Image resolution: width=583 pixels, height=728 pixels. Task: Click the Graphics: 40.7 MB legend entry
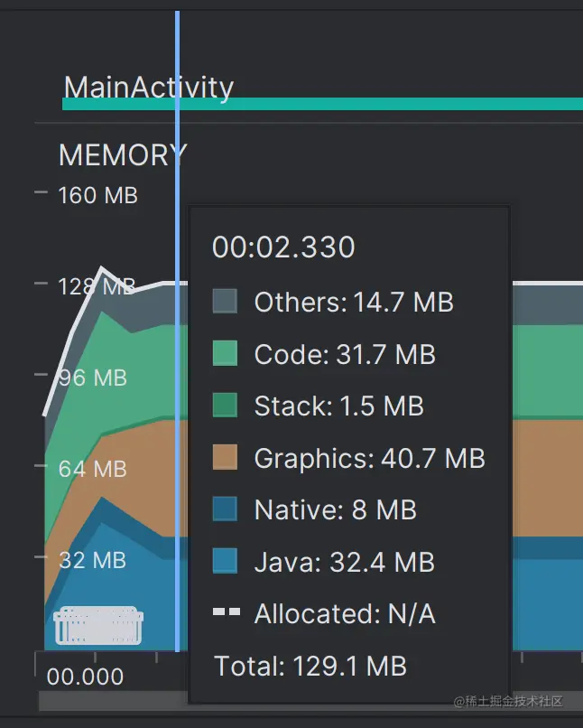tap(369, 458)
